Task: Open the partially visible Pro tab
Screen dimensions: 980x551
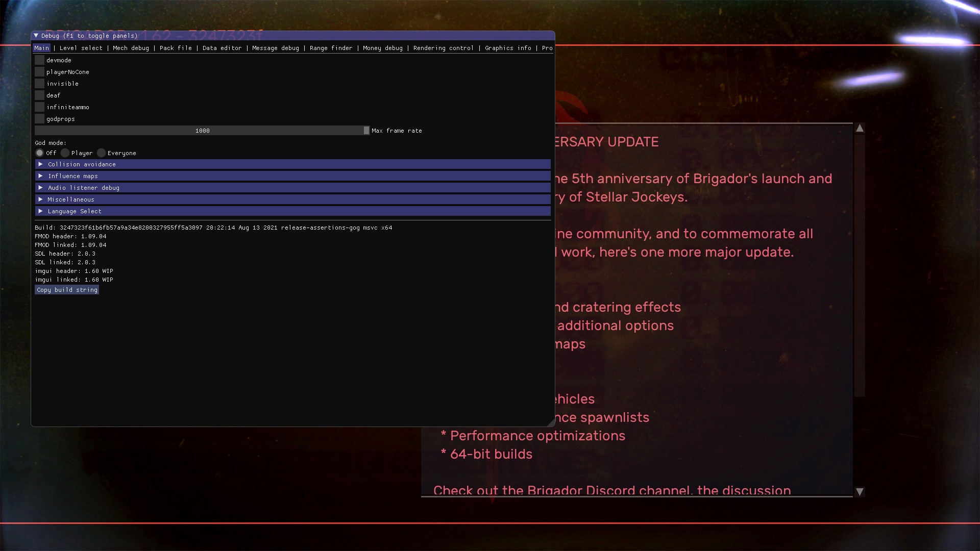Action: [x=547, y=48]
